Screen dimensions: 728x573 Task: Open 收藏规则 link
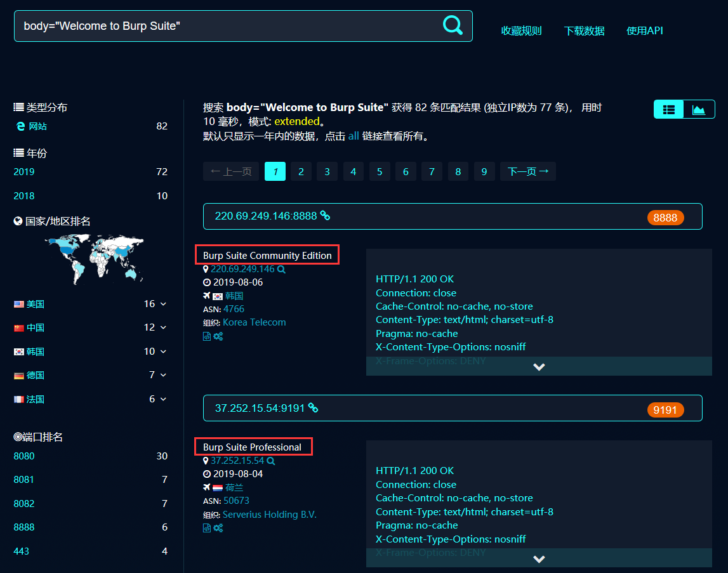(521, 31)
